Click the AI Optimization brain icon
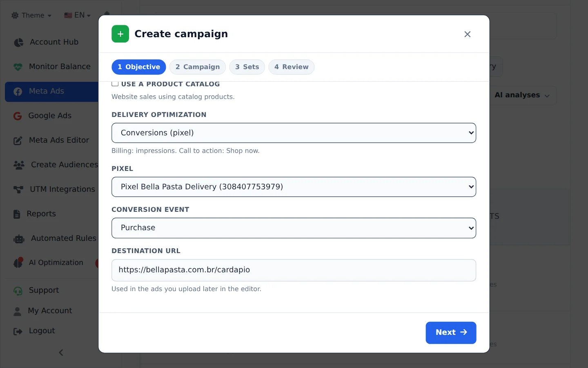Viewport: 588px width, 368px height. (18, 263)
